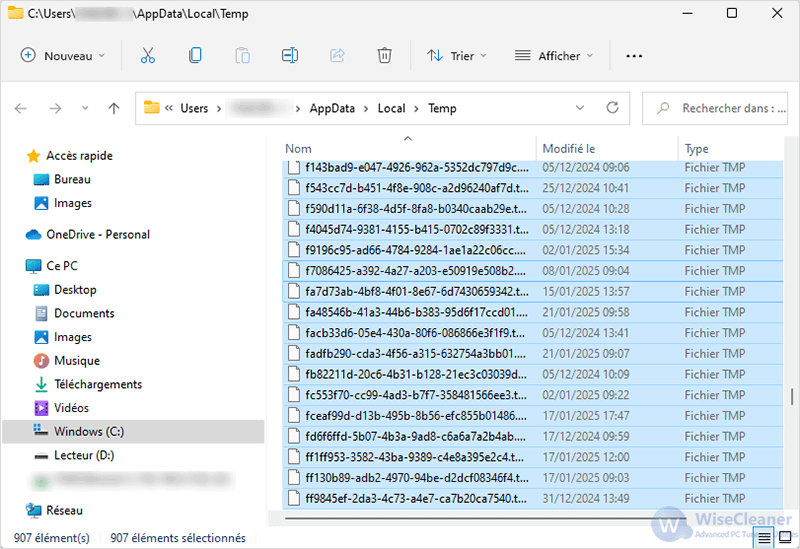Expand the chevron after AppData in path
Screen dimensions: 800x549
pos(366,109)
